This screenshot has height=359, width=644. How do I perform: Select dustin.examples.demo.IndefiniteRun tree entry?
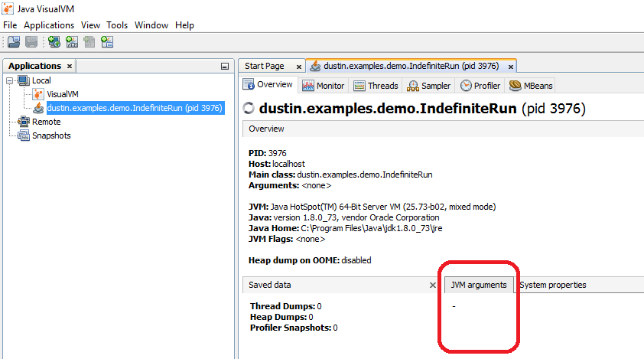[135, 108]
